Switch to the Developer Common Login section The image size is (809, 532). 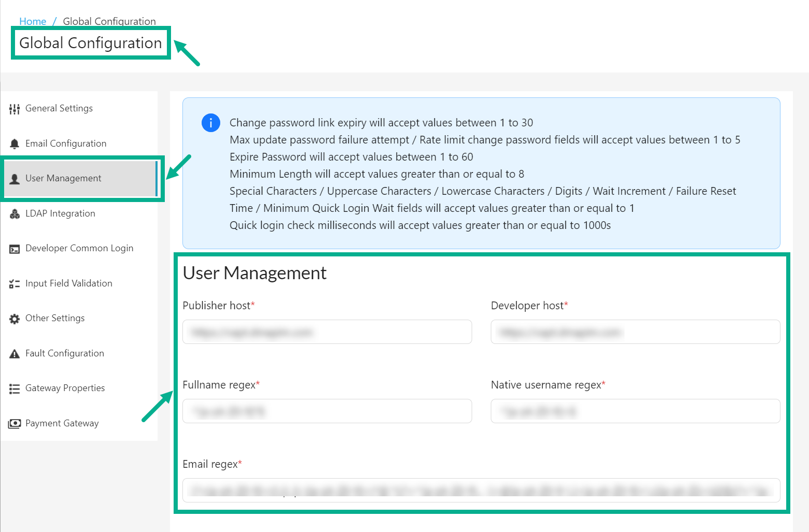click(x=79, y=248)
